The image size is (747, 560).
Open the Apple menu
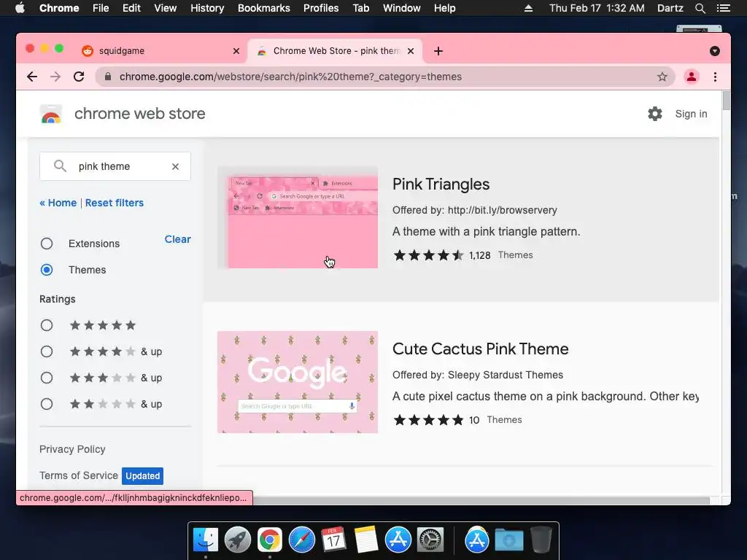[20, 8]
